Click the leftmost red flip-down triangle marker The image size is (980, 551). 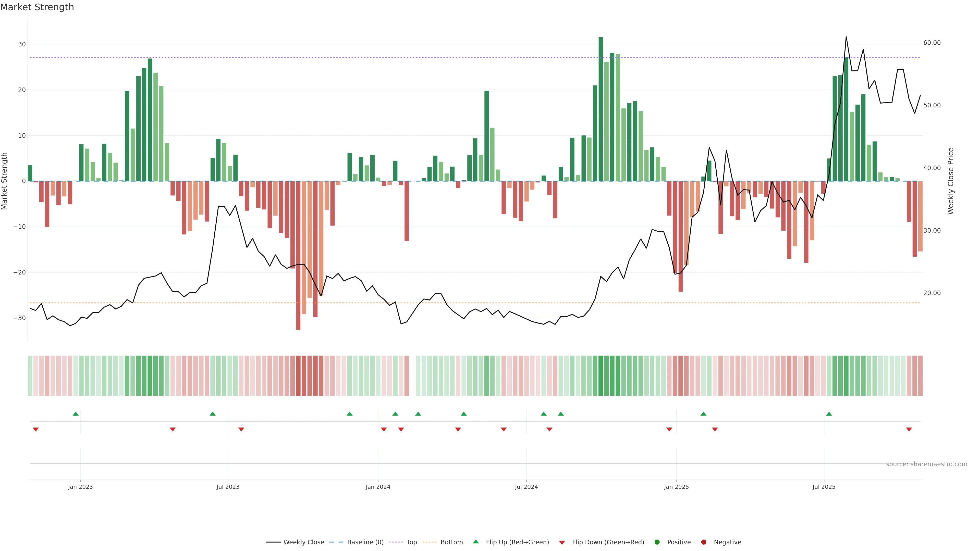click(36, 429)
